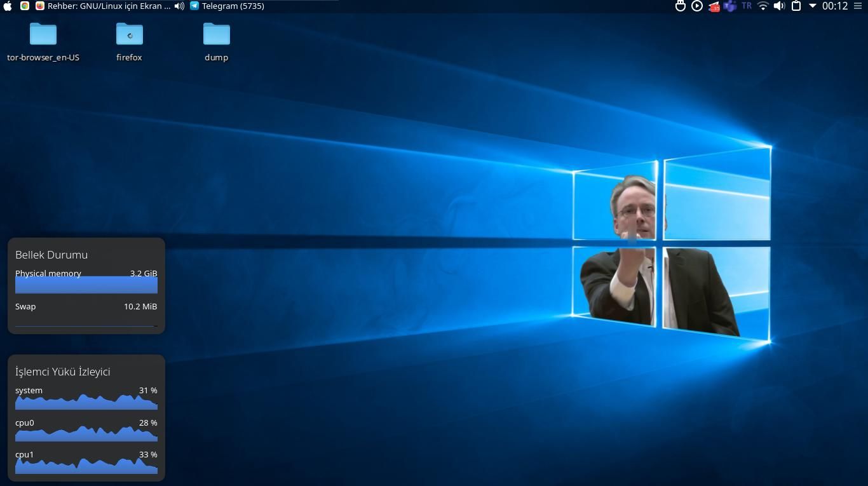This screenshot has height=486, width=868.
Task: Click the 'system' label in the CPU widget
Action: pos(29,390)
